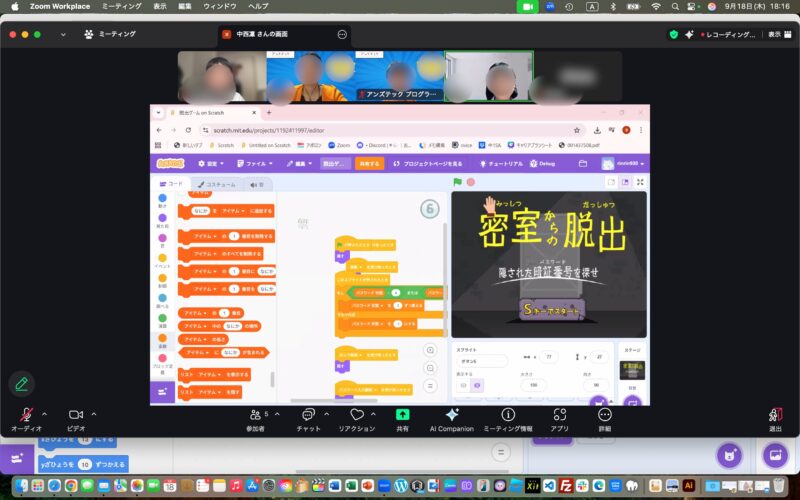800x500 pixels.
Task: Expand the video options chevron
Action: [x=94, y=412]
